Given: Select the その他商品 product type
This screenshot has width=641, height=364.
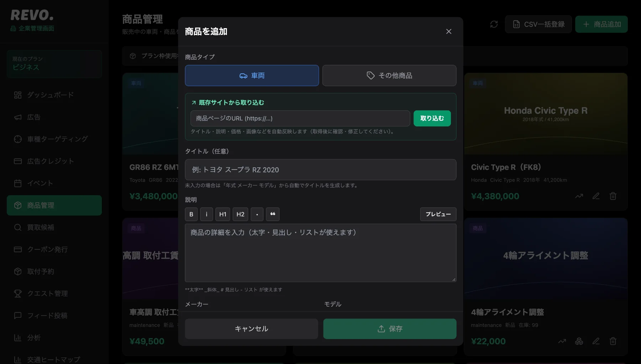Looking at the screenshot, I should click(389, 76).
